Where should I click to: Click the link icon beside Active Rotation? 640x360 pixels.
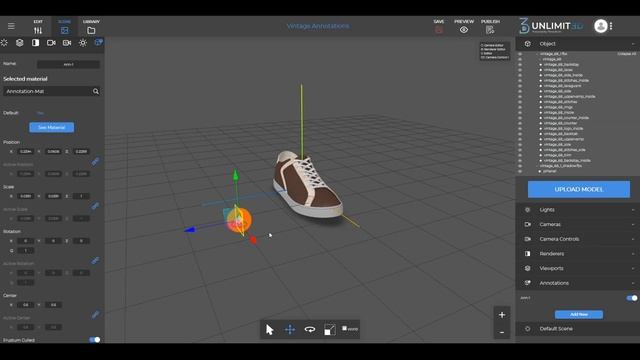point(95,260)
